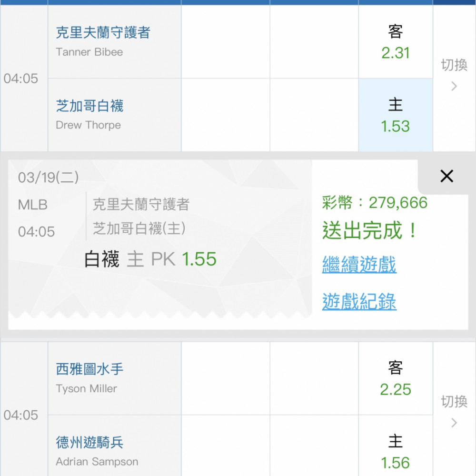Viewport: 476px width, 476px height.
Task: Close the bet confirmation slip
Action: click(x=446, y=176)
